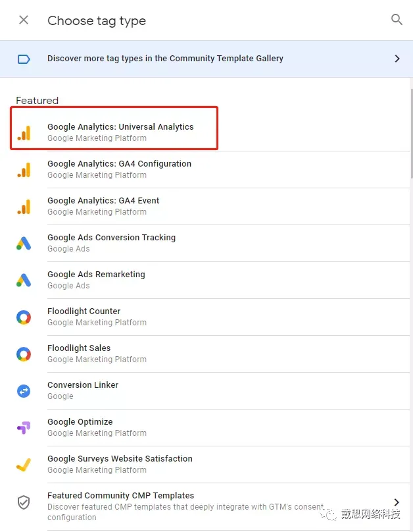Viewport: 413px width, 532px height.
Task: Click the Floodlight Counter ring icon
Action: click(24, 317)
